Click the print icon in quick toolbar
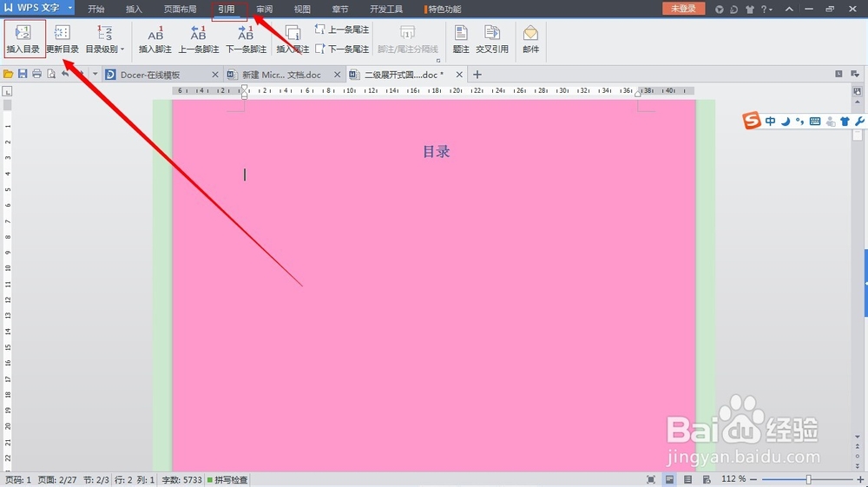The height and width of the screenshot is (487, 868). tap(36, 74)
